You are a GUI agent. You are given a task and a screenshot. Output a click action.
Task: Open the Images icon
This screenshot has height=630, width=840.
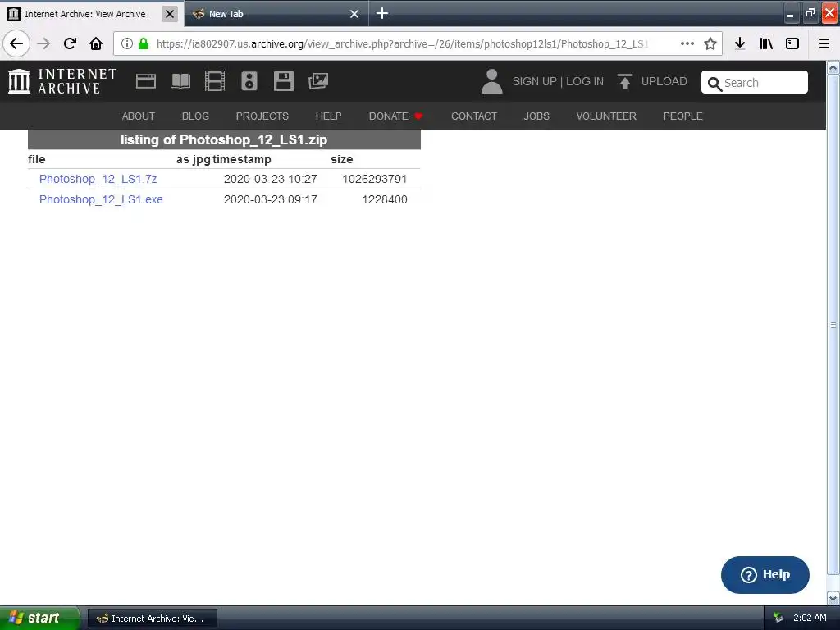(318, 81)
